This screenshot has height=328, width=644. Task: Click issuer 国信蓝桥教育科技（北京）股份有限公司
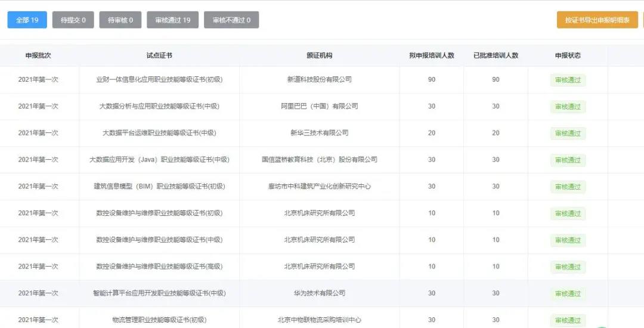tap(320, 160)
